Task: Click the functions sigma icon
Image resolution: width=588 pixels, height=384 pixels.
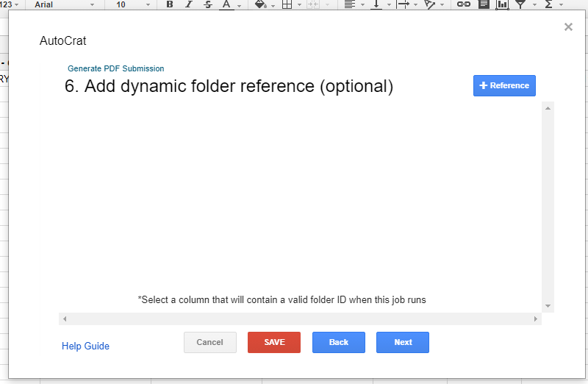Action: tap(548, 4)
